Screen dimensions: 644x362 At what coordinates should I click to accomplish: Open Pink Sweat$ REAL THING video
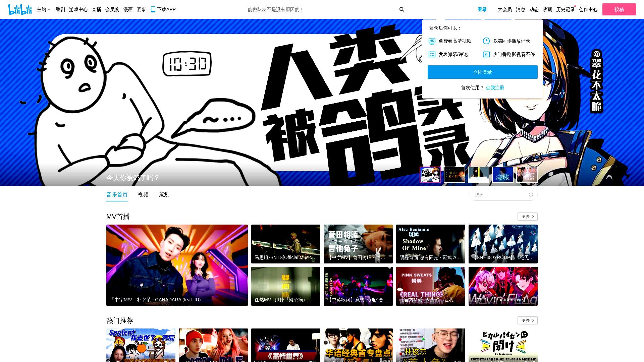(431, 286)
